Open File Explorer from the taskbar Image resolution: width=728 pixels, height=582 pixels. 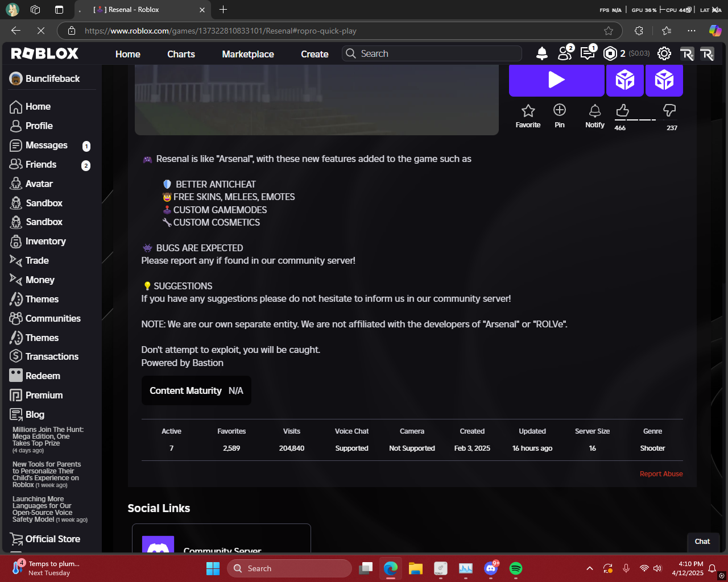(x=416, y=568)
